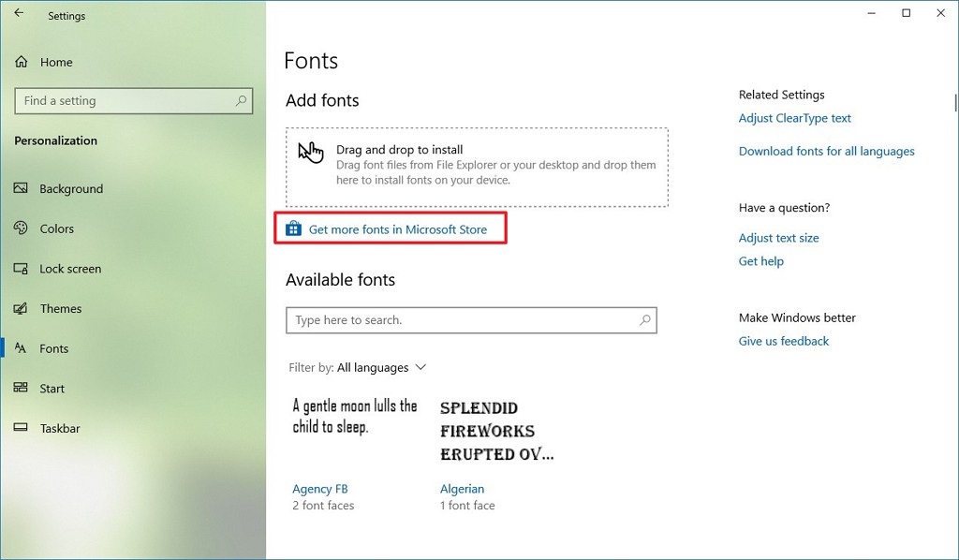Click the vertical scrollbar thumb
Viewport: 959px width, 560px height.
point(954,103)
